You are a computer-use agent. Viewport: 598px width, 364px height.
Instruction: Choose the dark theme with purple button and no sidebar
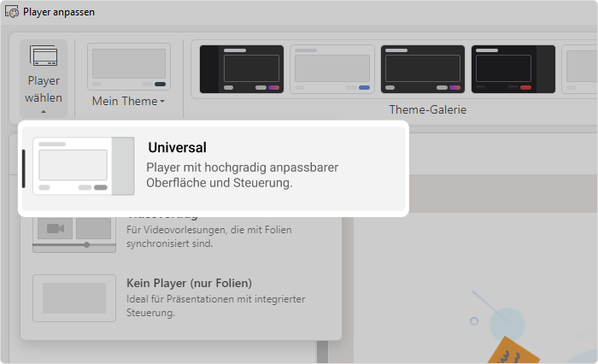pyautogui.click(x=423, y=69)
